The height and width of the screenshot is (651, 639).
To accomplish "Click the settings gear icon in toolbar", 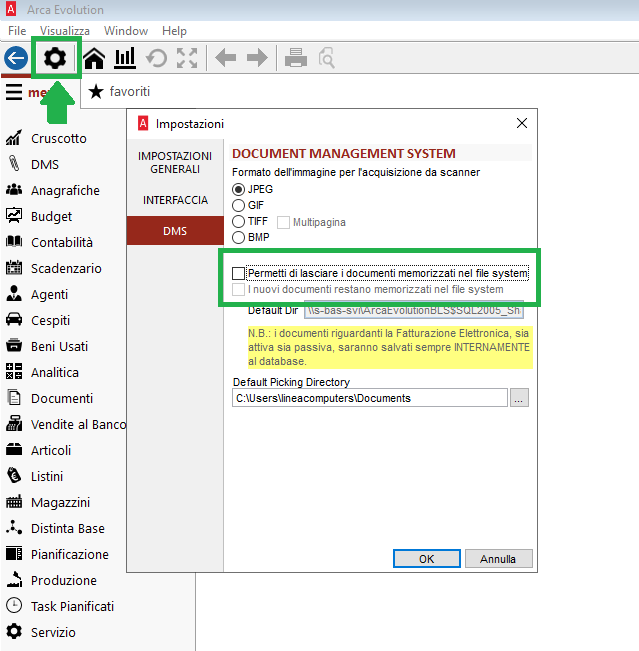I will [x=55, y=59].
